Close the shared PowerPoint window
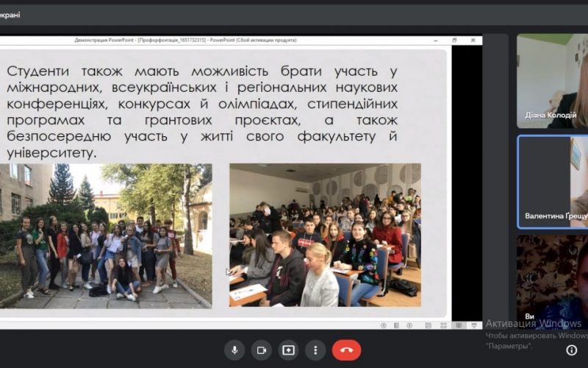The height and width of the screenshot is (368, 588). click(474, 40)
